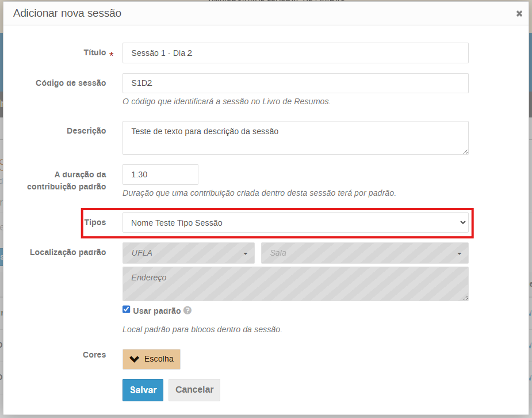532x418 pixels.
Task: Click the Endereço textarea resize handle
Action: [465, 297]
